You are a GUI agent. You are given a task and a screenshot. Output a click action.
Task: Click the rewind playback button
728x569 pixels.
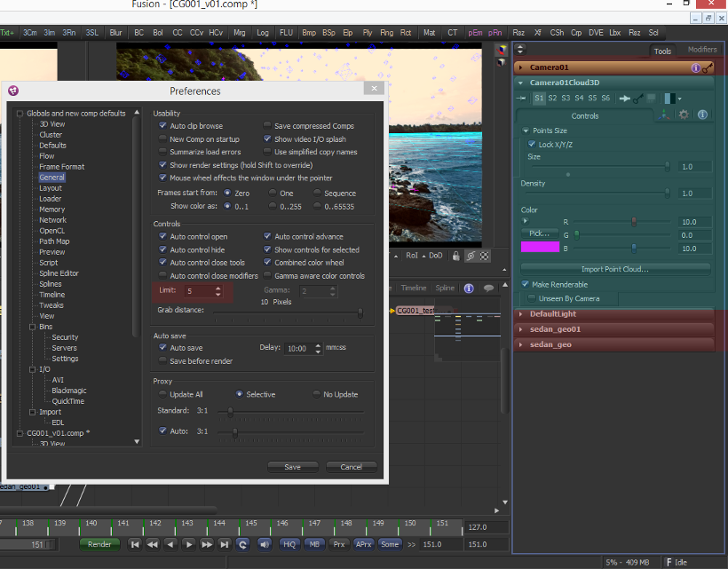click(153, 544)
